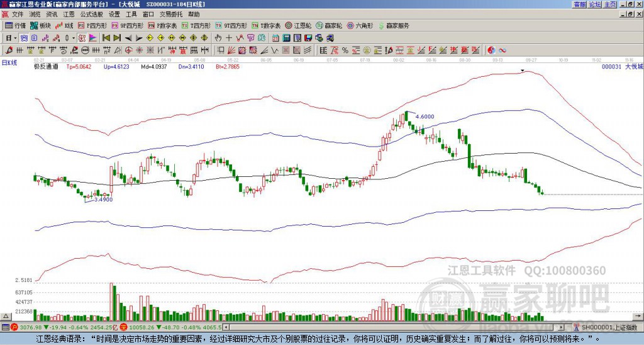The width and height of the screenshot is (644, 345).
Task: Open the 9T四方形 tool
Action: [231, 25]
